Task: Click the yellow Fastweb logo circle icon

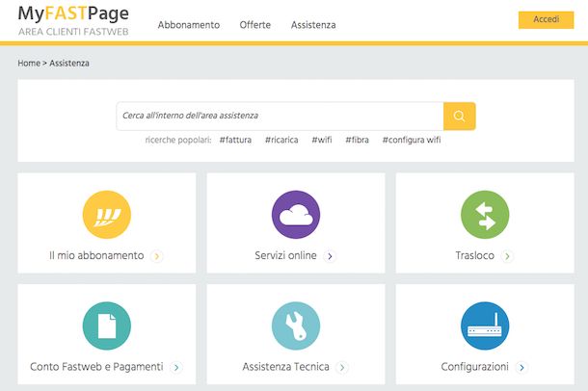Action: click(x=107, y=215)
